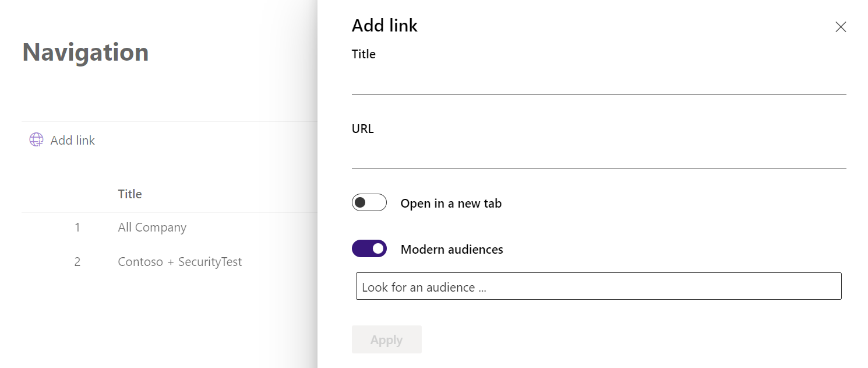Select the All Company row
Image resolution: width=868 pixels, height=368 pixels.
[170, 227]
